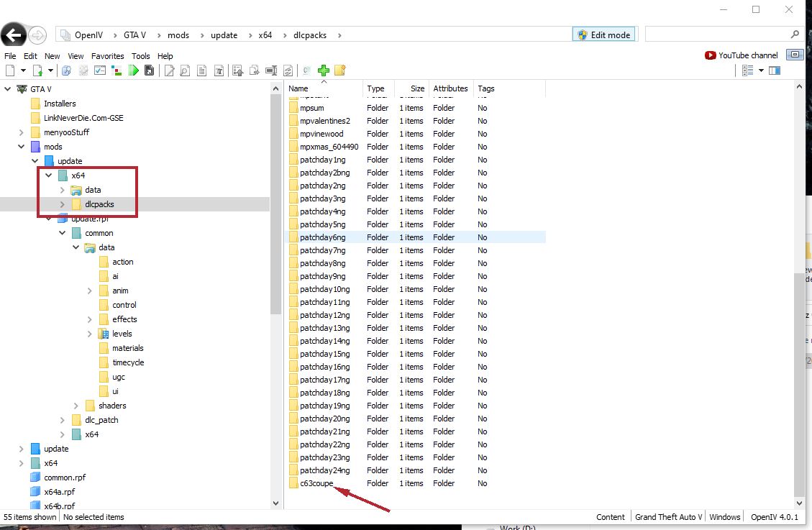This screenshot has width=812, height=530.
Task: Click the green plus add icon
Action: pos(324,70)
